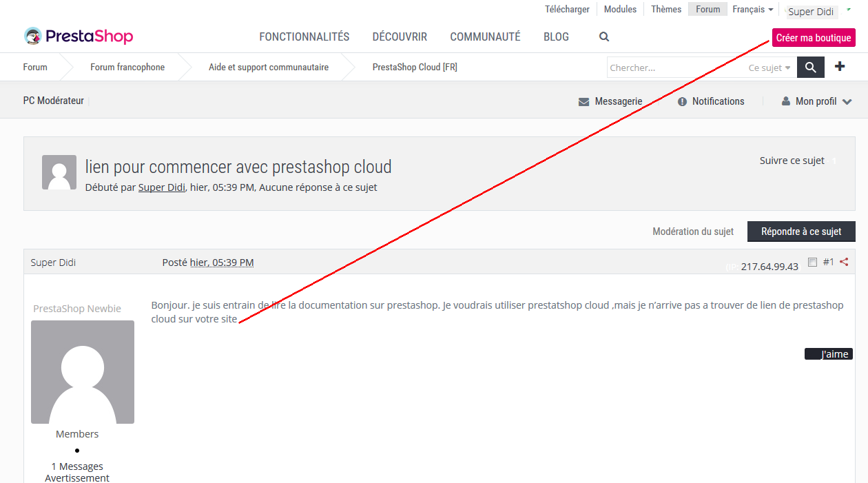
Task: Tick the checkbox for post #1
Action: 812,262
